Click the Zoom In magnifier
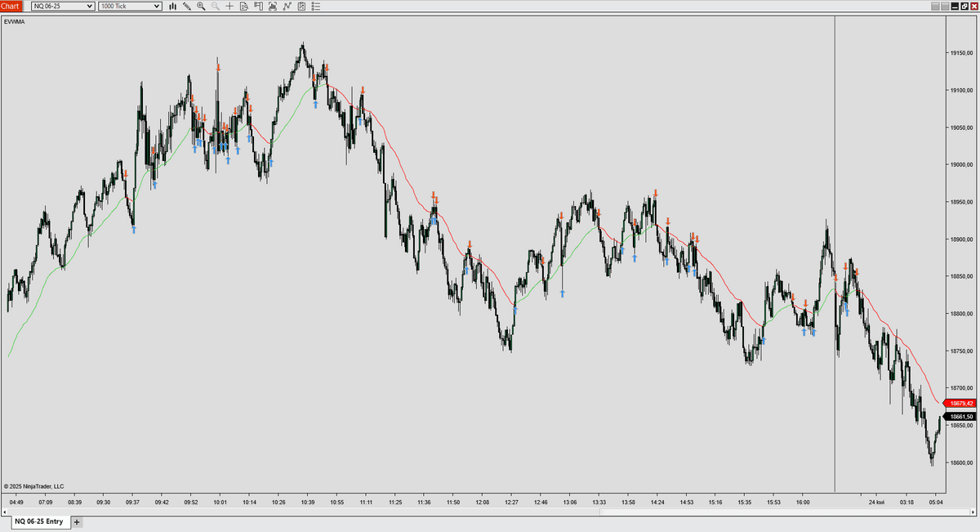Image resolution: width=980 pixels, height=532 pixels. coord(201,6)
